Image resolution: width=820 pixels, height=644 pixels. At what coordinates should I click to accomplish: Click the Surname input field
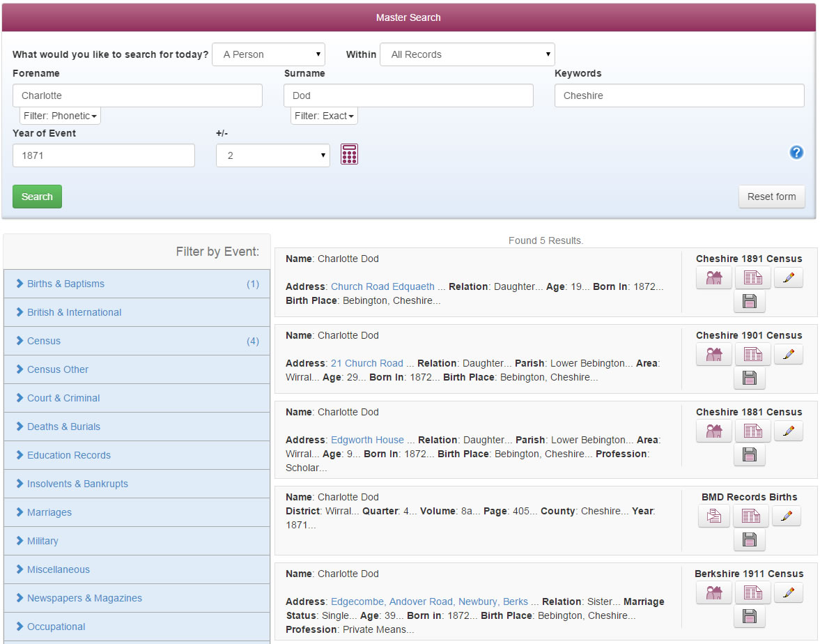(x=408, y=95)
